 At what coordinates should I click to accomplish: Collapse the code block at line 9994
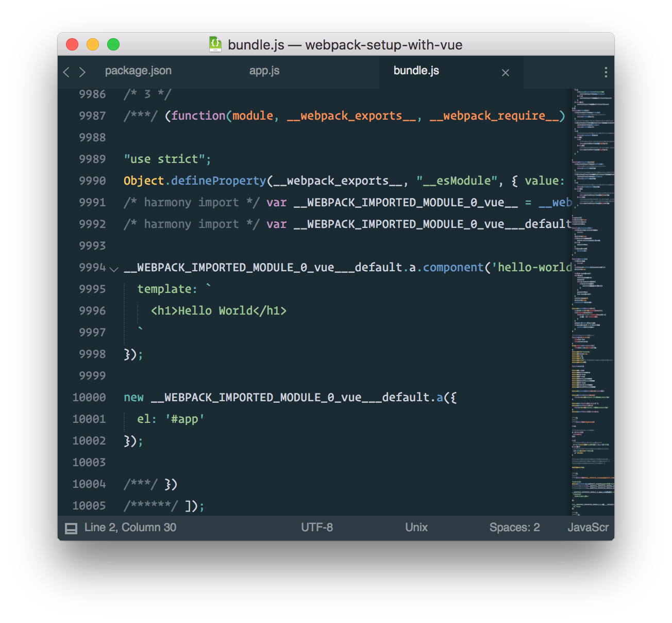(114, 269)
